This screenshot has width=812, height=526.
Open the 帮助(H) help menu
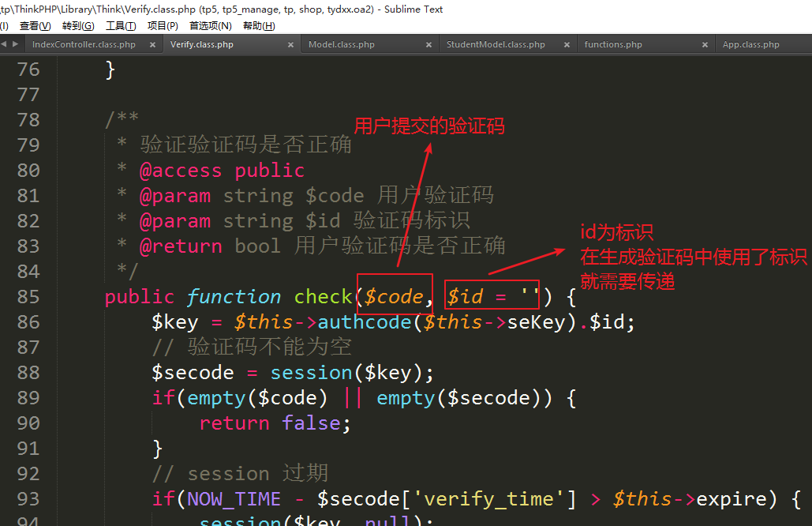point(259,26)
